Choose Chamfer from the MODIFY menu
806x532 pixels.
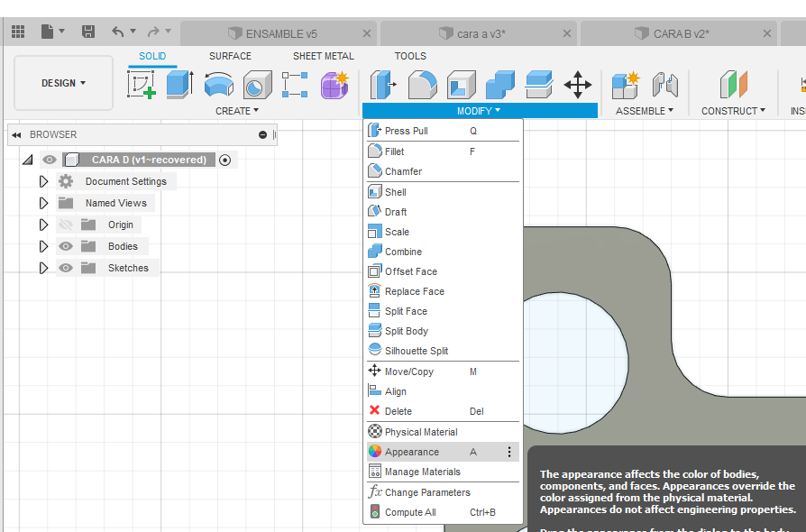(443, 171)
